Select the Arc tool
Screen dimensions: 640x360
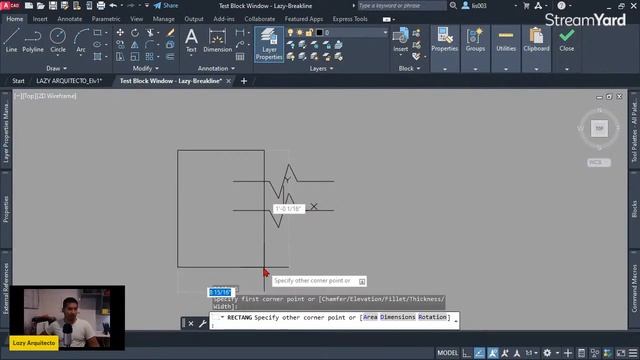click(81, 40)
